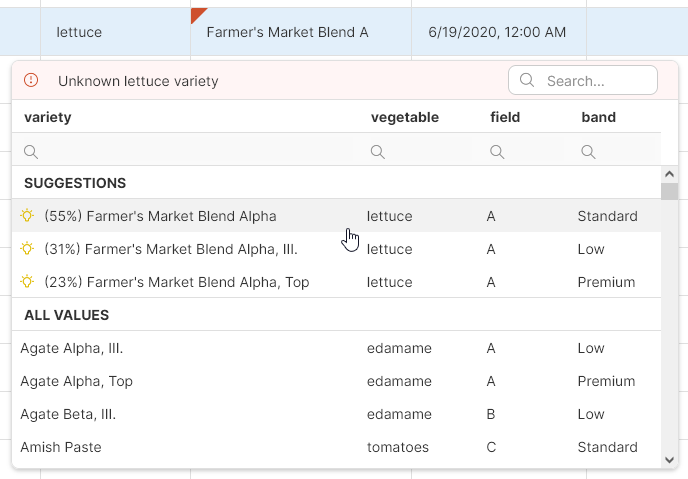Click the lightbulb icon for the 55% suggestion

coord(27,216)
